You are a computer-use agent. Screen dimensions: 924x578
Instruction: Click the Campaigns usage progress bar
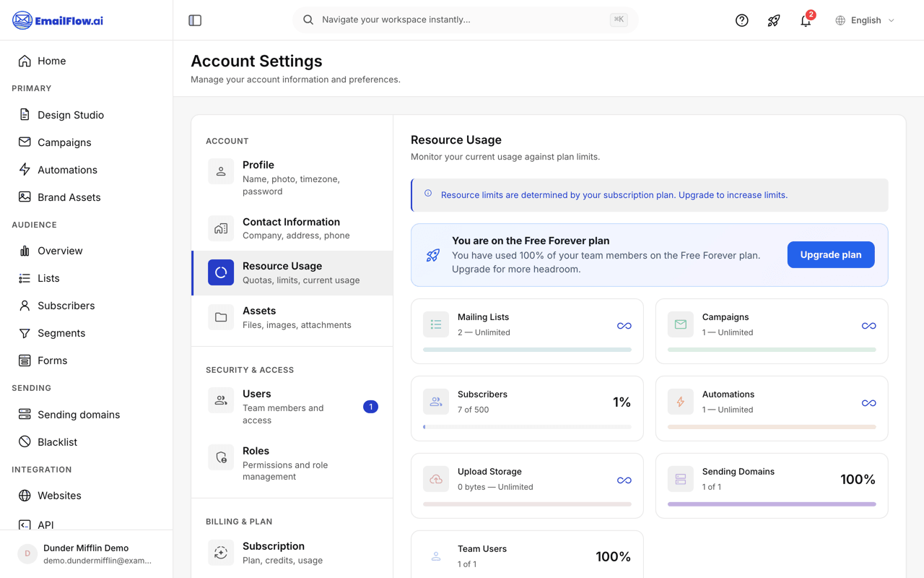click(x=772, y=350)
